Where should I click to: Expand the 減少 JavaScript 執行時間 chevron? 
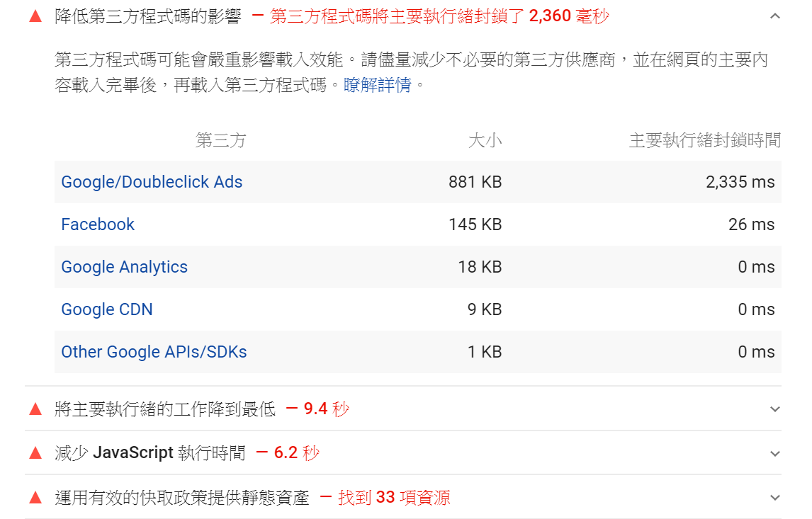coord(774,453)
